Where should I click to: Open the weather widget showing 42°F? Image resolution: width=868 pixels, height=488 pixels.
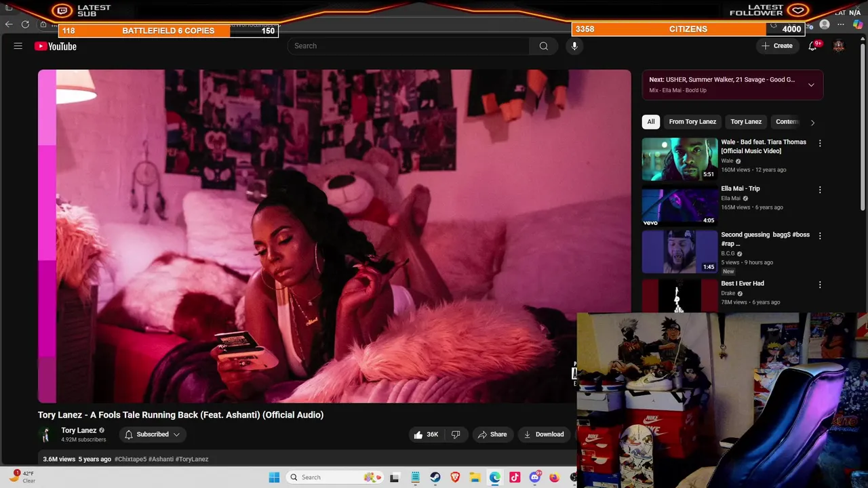[x=22, y=477]
